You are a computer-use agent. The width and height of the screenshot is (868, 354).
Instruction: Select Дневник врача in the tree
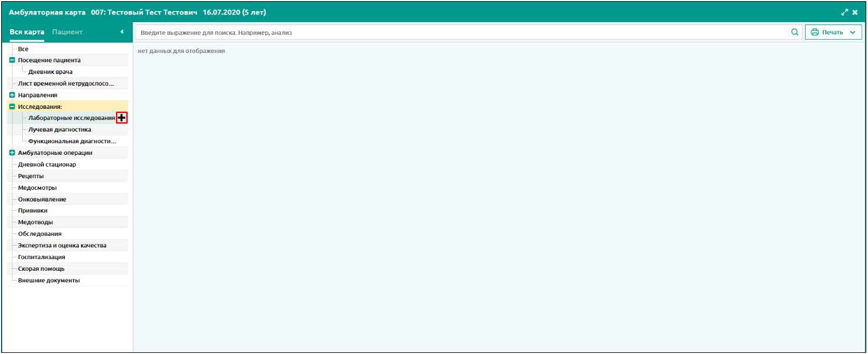(x=50, y=72)
